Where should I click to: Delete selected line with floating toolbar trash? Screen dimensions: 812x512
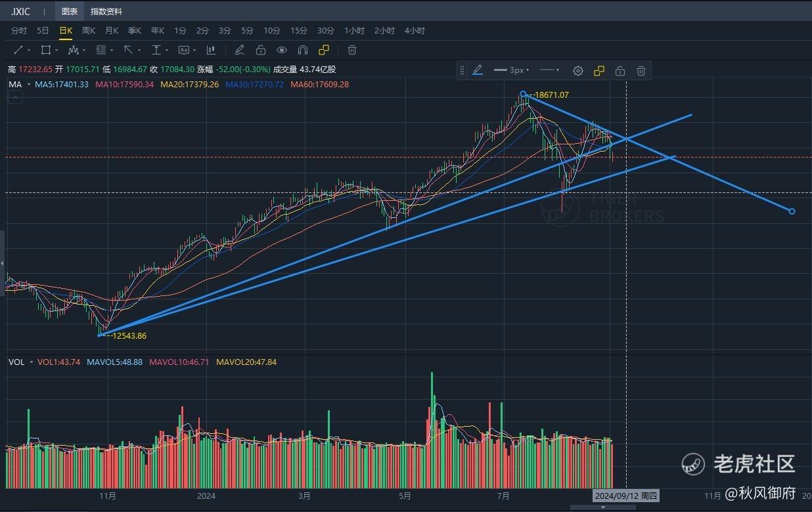(641, 71)
